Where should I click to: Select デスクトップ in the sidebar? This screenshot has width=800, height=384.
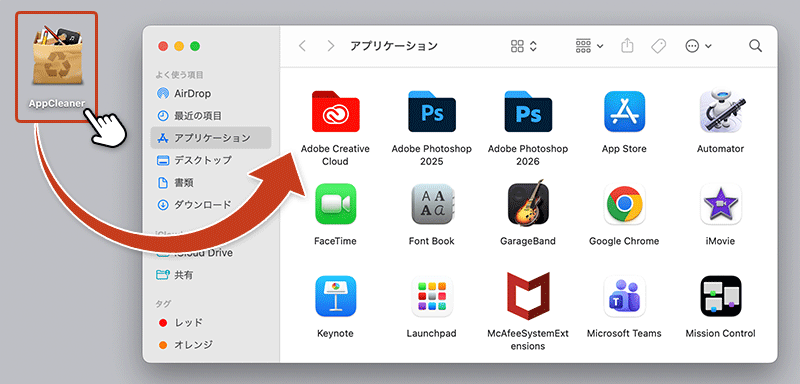pos(211,160)
